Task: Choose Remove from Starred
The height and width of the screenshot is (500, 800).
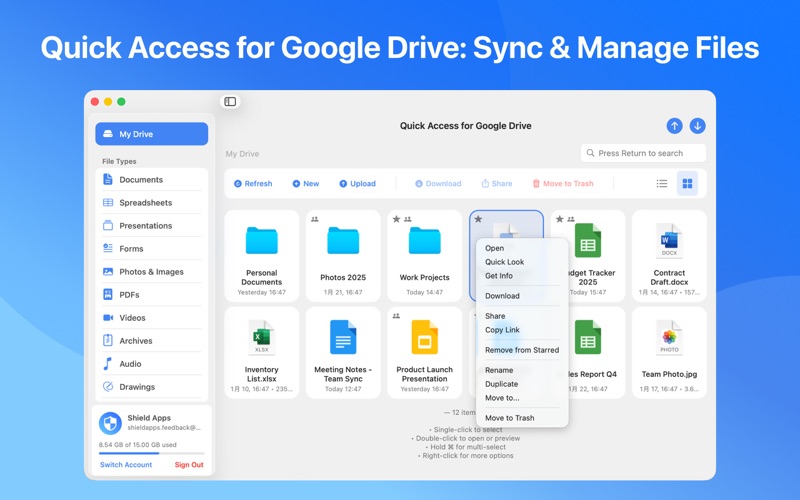Action: click(x=522, y=350)
